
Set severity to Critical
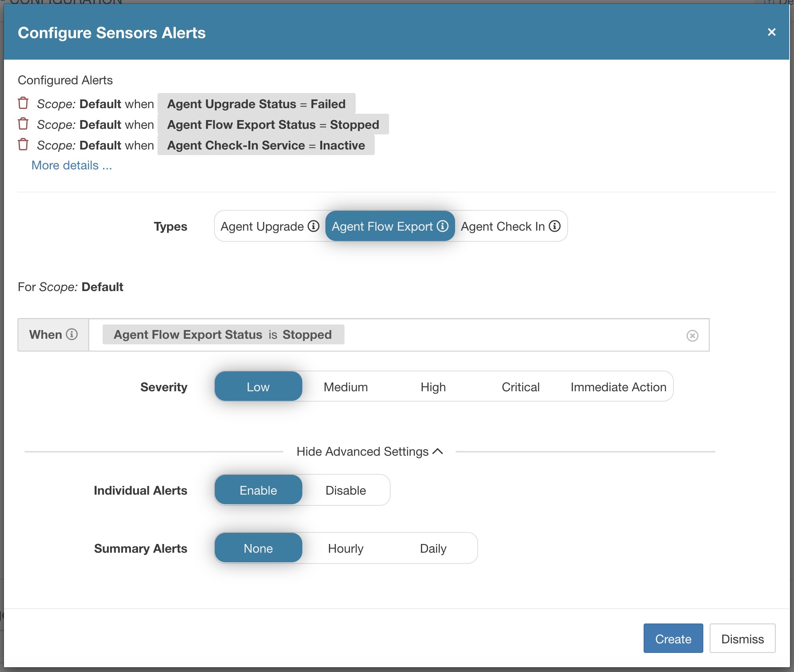(x=521, y=386)
